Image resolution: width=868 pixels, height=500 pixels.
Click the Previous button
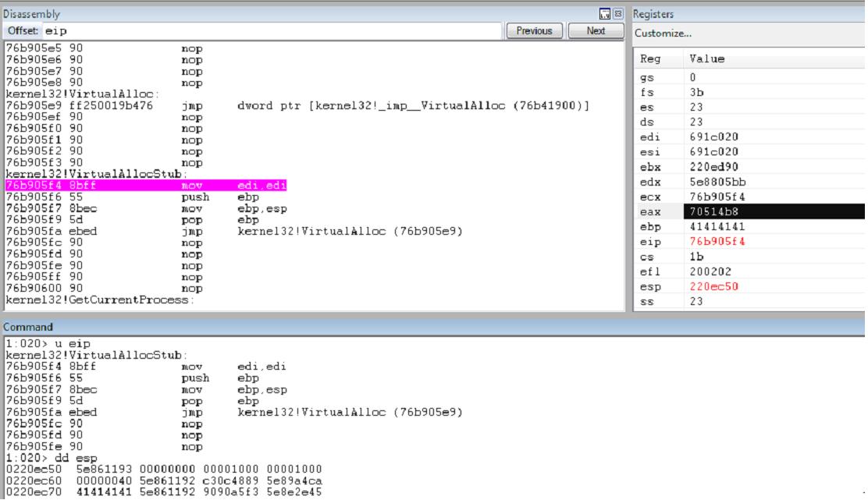coord(534,31)
